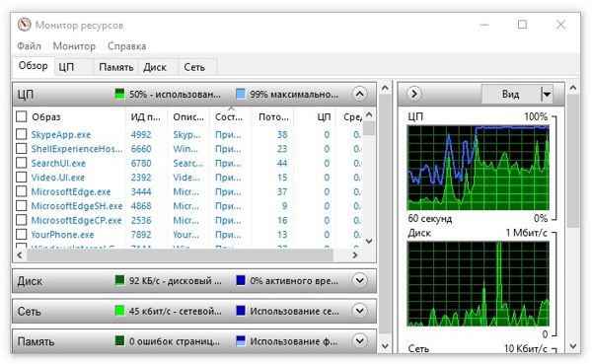
Task: Expand the Память section chevron
Action: click(x=359, y=341)
